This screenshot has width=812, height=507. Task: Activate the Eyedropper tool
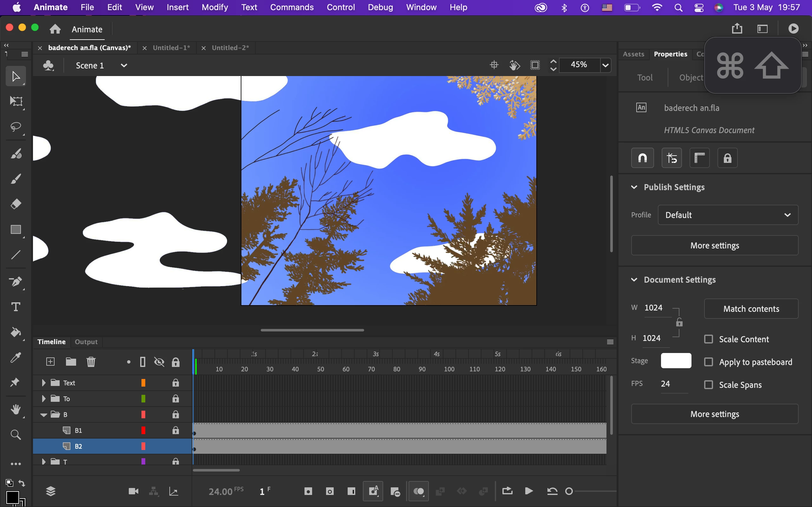pyautogui.click(x=16, y=357)
